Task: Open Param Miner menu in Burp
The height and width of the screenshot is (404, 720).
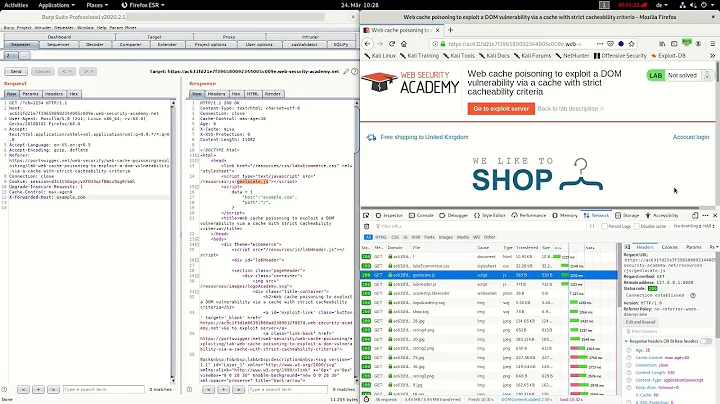Action: pyautogui.click(x=123, y=28)
